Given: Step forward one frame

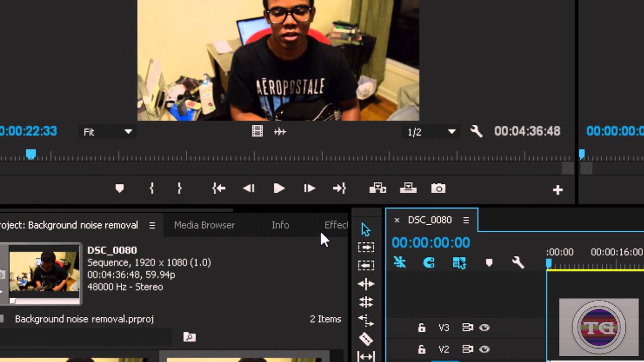Looking at the screenshot, I should 309,189.
